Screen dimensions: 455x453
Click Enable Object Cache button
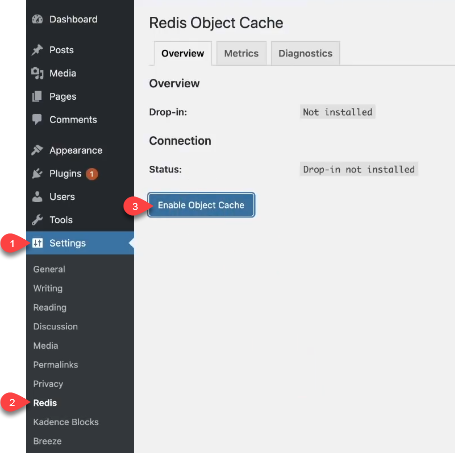(201, 205)
